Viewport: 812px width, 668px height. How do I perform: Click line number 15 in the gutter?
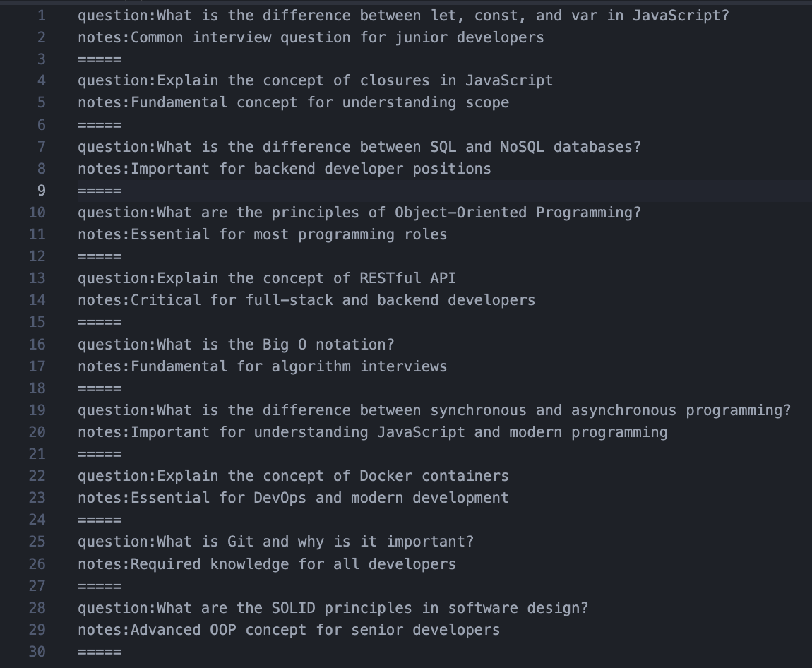(x=37, y=322)
